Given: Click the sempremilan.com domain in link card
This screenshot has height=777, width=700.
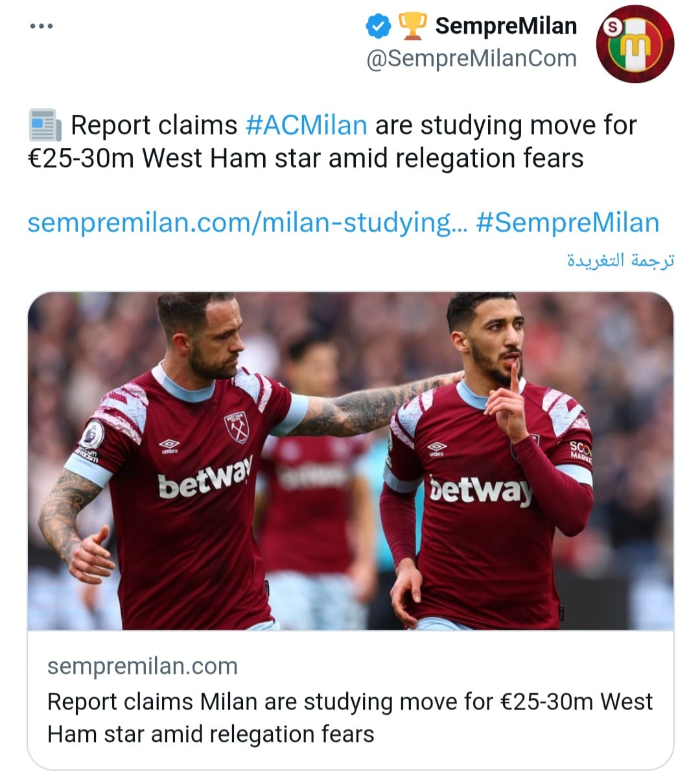Looking at the screenshot, I should [143, 666].
